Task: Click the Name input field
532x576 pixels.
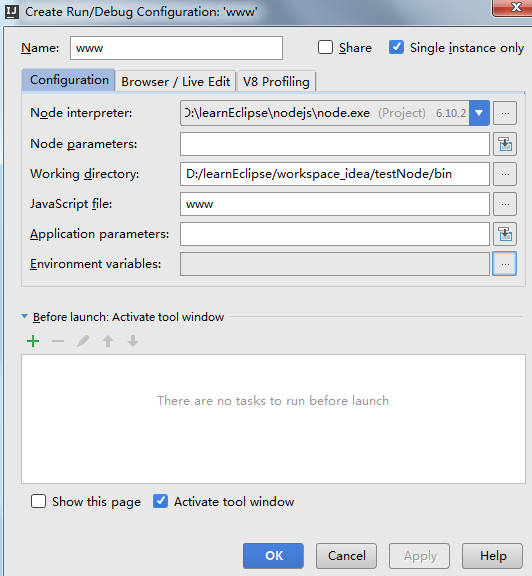Action: [x=176, y=48]
